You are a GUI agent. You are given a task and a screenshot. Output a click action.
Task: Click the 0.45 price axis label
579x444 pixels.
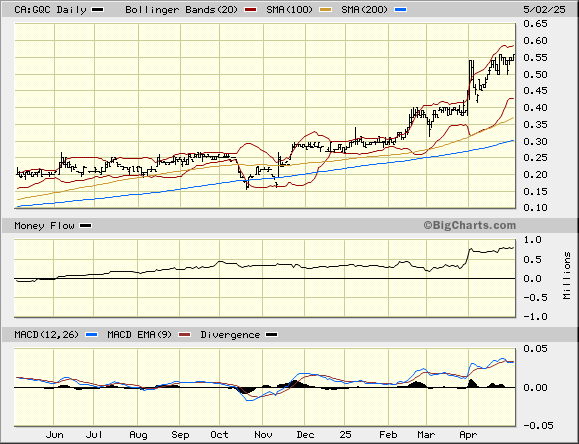pyautogui.click(x=535, y=91)
